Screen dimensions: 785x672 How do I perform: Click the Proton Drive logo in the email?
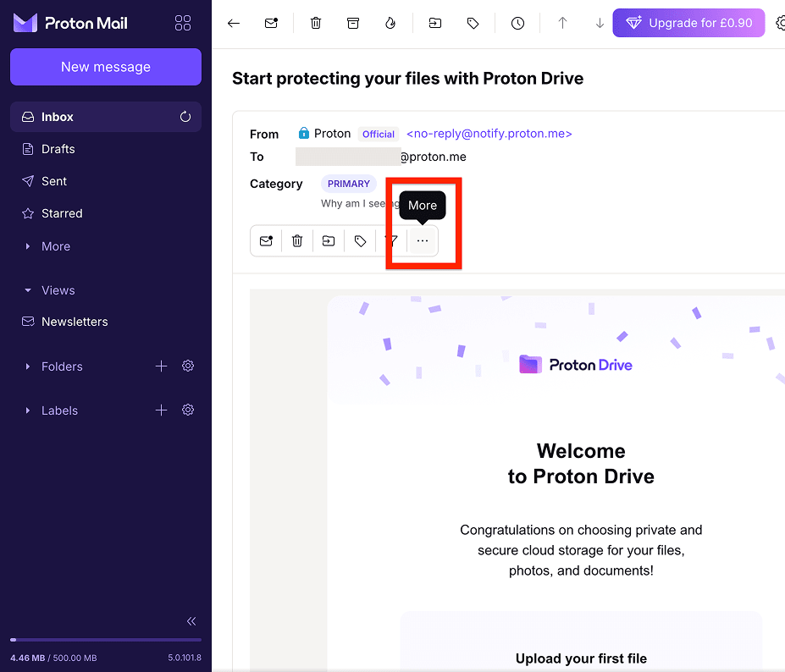point(576,365)
